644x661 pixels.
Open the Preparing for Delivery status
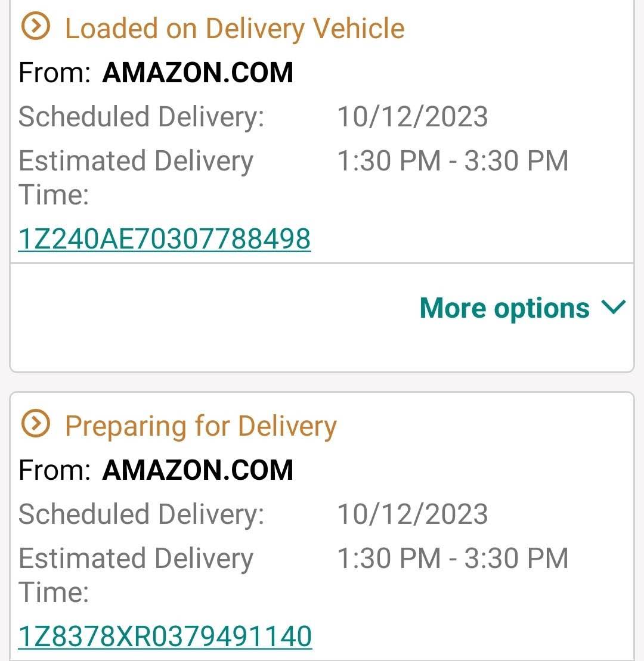click(x=201, y=426)
